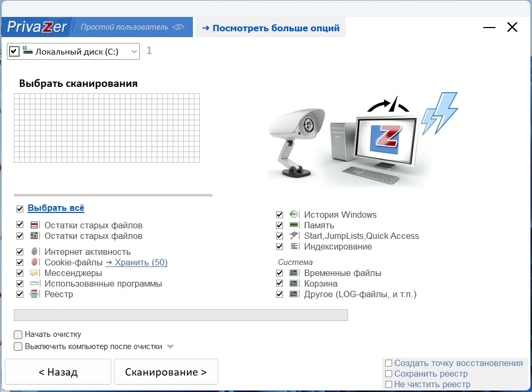Enable 'Выключить компьютер после очистки' checkbox
This screenshot has width=532, height=392.
pyautogui.click(x=18, y=346)
